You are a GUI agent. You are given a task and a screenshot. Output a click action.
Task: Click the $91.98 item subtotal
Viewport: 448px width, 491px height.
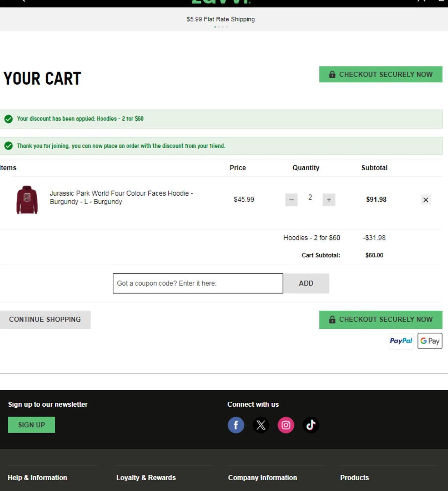click(x=376, y=199)
